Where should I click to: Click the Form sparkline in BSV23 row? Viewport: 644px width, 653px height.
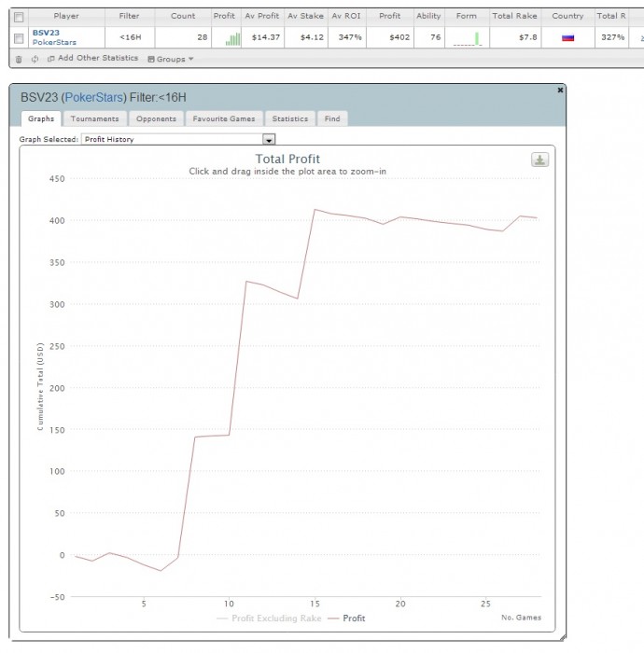pos(468,39)
